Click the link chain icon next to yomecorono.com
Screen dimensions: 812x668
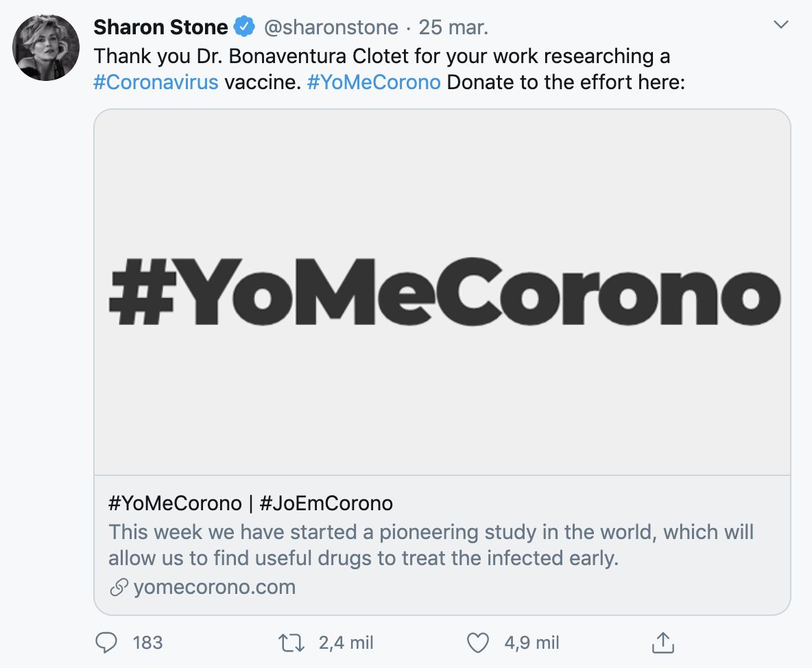(x=113, y=587)
